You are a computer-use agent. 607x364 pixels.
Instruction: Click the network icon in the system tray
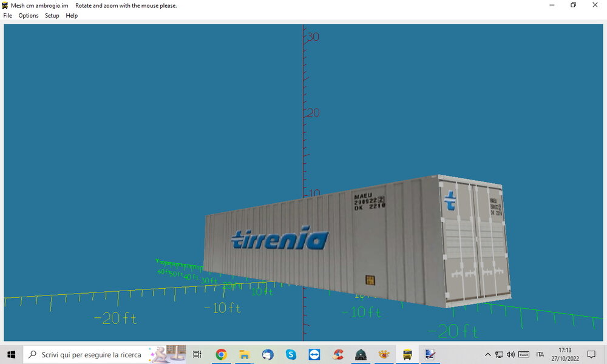tap(500, 354)
